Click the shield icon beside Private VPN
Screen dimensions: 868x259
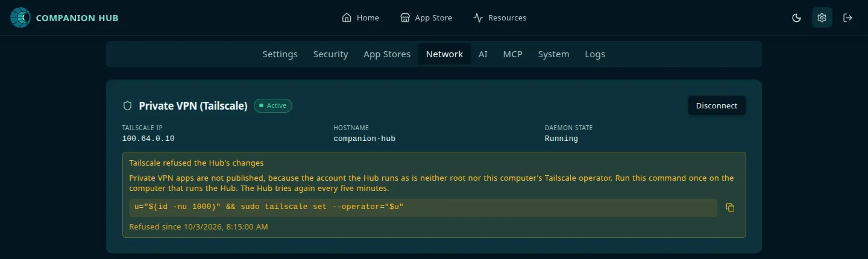[x=127, y=106]
